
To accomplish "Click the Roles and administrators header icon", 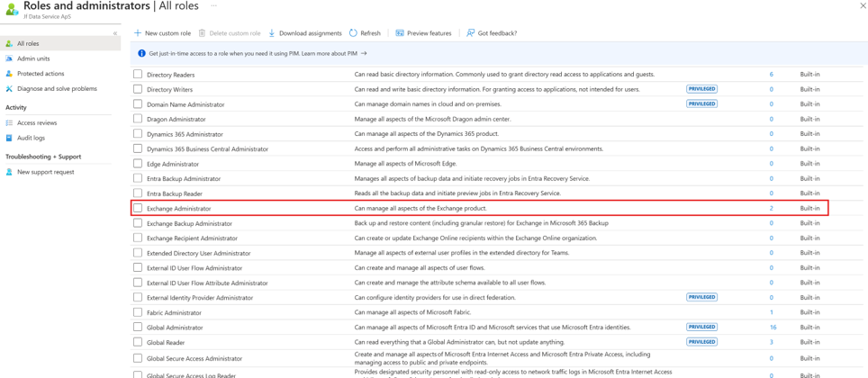I will [12, 9].
